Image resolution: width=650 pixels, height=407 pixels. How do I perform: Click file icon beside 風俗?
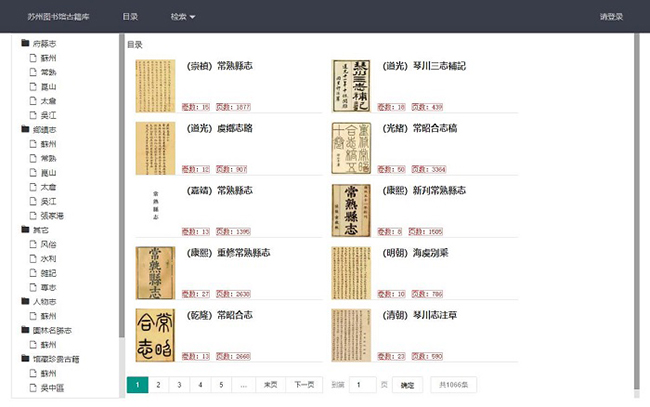pos(33,244)
